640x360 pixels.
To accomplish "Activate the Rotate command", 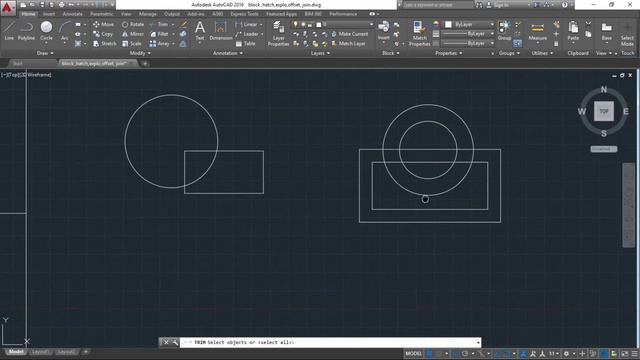I will tap(133, 24).
